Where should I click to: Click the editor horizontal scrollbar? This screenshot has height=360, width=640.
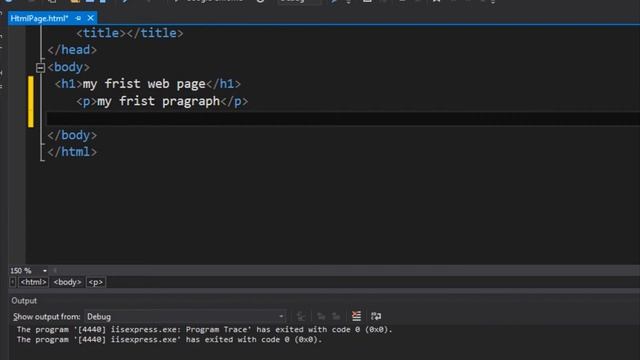pyautogui.click(x=347, y=270)
